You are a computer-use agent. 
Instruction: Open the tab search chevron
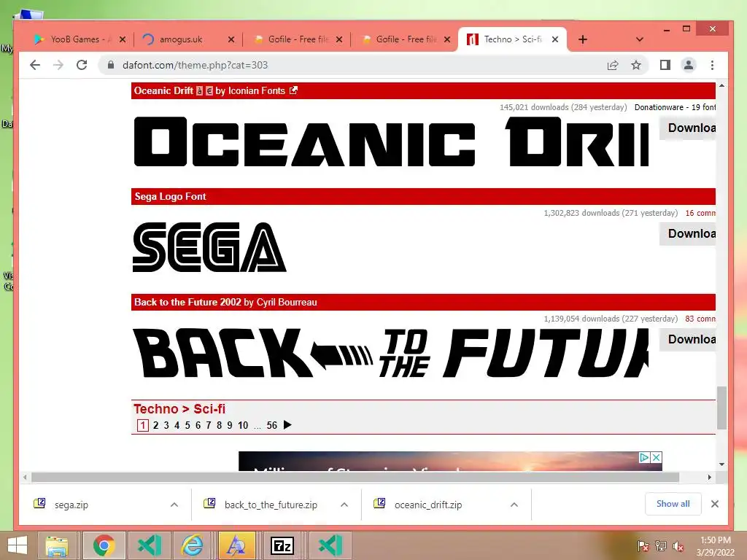[640, 39]
